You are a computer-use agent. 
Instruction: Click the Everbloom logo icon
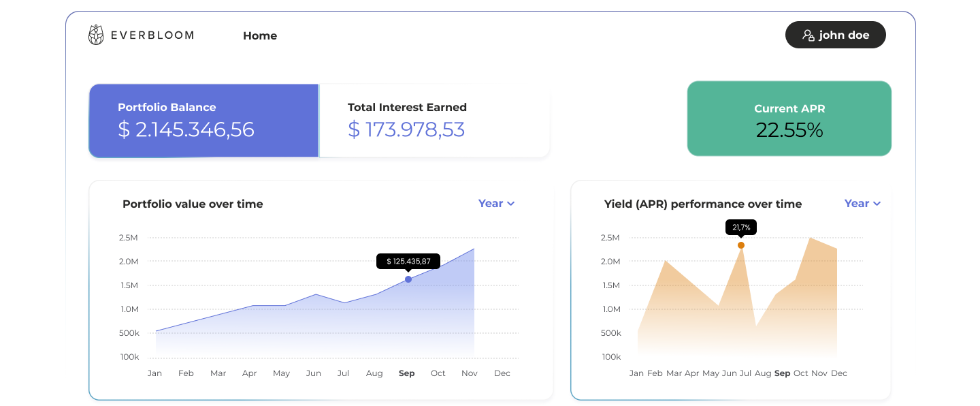click(x=96, y=35)
